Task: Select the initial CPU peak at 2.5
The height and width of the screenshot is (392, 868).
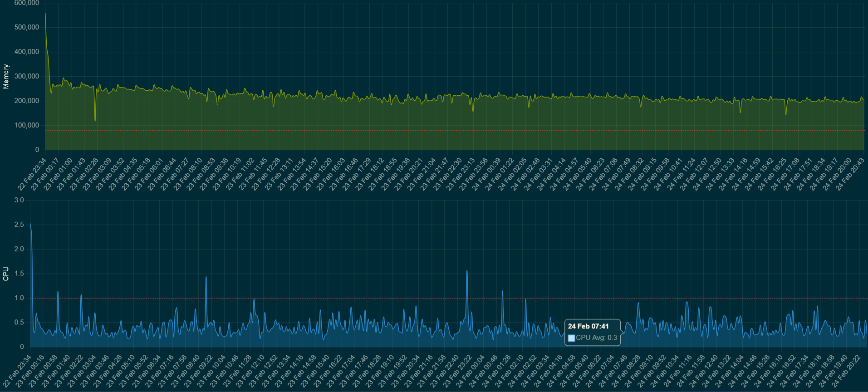Action: [x=30, y=224]
